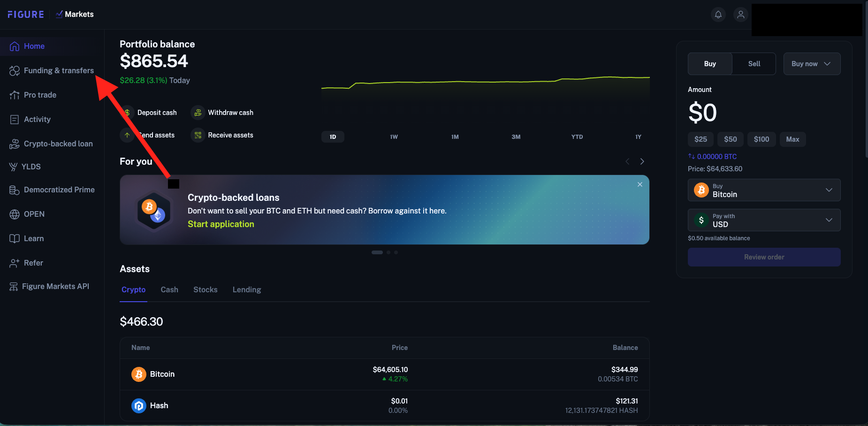Click the Activity sidebar icon
The height and width of the screenshot is (426, 868).
coord(15,119)
